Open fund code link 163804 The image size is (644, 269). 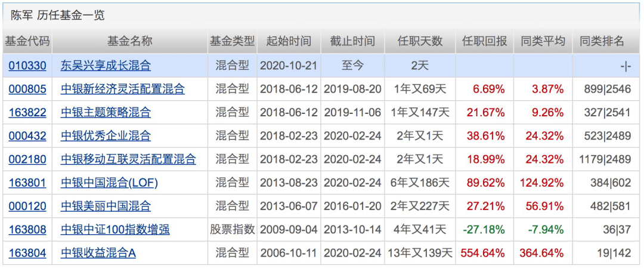27,253
